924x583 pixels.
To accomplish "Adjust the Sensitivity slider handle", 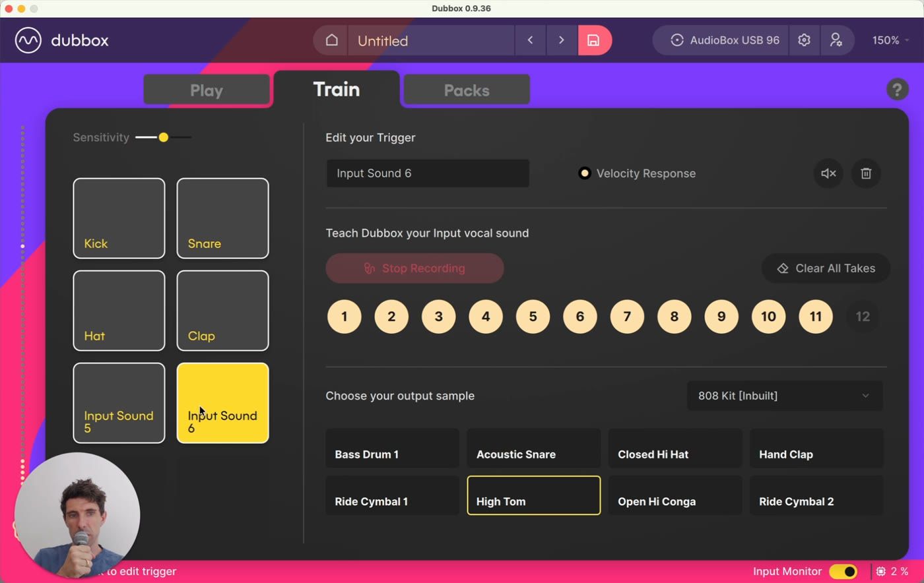I will (x=164, y=137).
